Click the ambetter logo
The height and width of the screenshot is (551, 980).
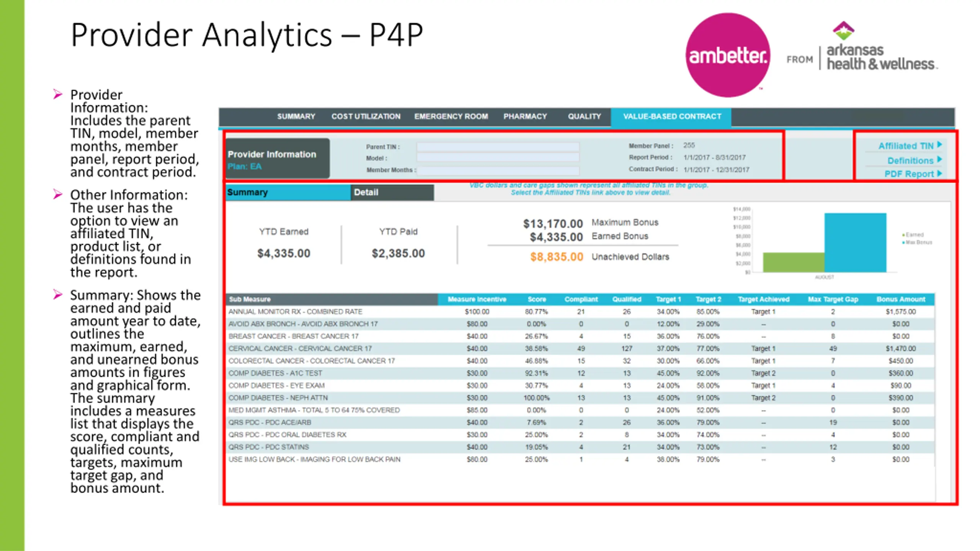coord(728,55)
